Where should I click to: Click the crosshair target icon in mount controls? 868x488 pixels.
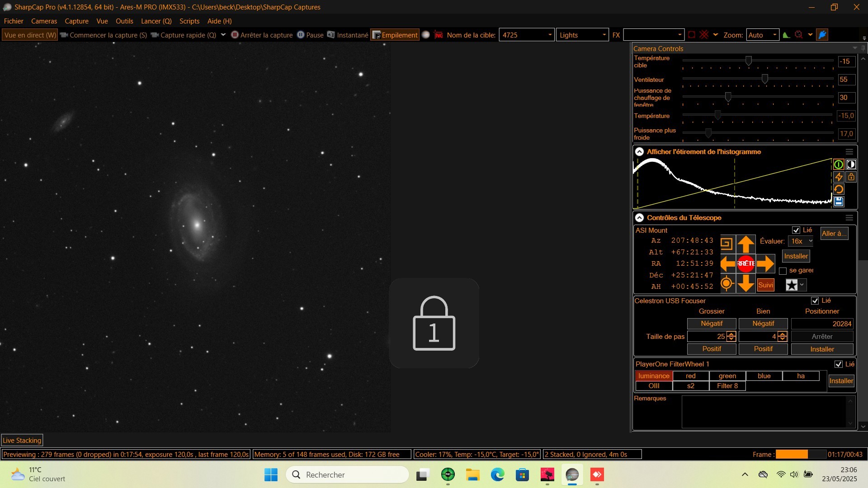[726, 284]
